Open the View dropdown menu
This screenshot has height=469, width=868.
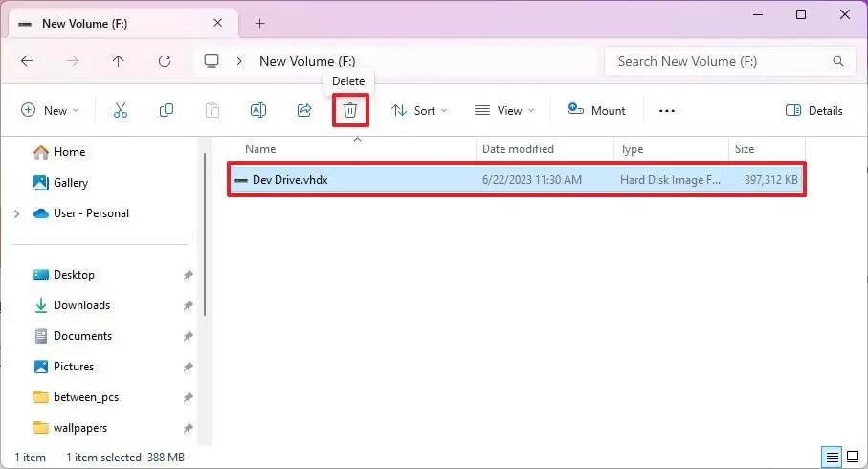504,111
